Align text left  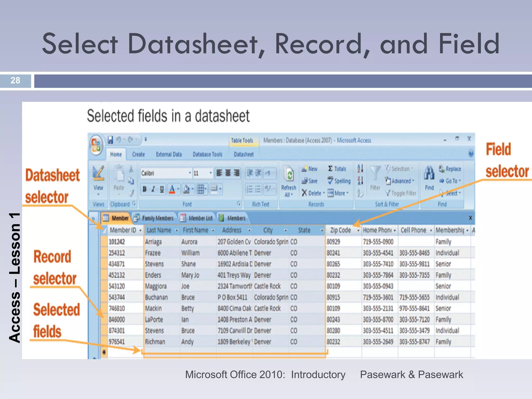click(220, 173)
